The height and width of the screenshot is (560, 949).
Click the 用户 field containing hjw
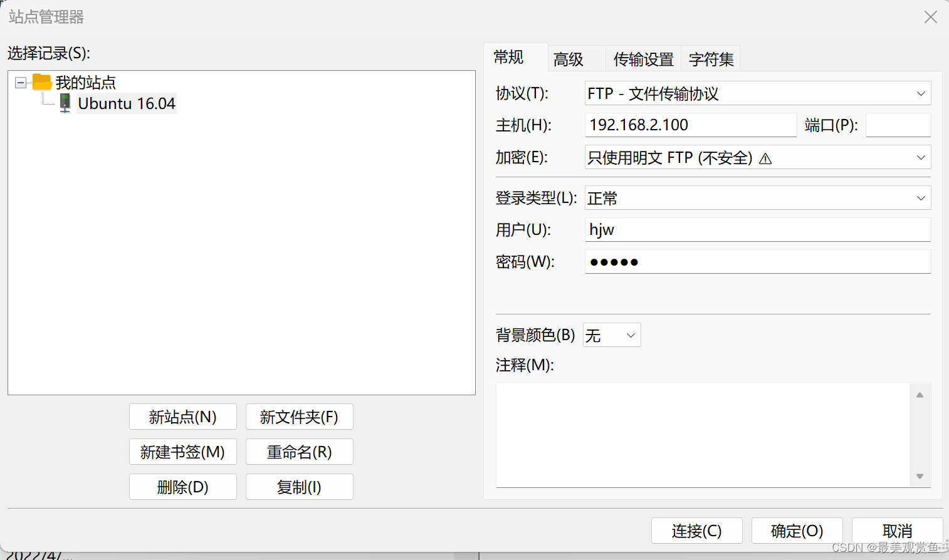click(x=758, y=230)
